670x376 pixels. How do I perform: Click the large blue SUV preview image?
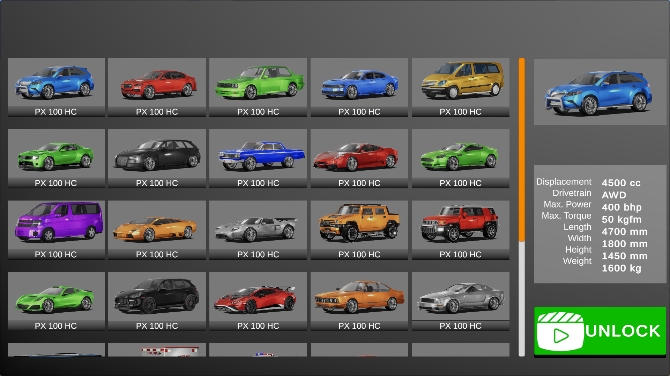(x=600, y=92)
